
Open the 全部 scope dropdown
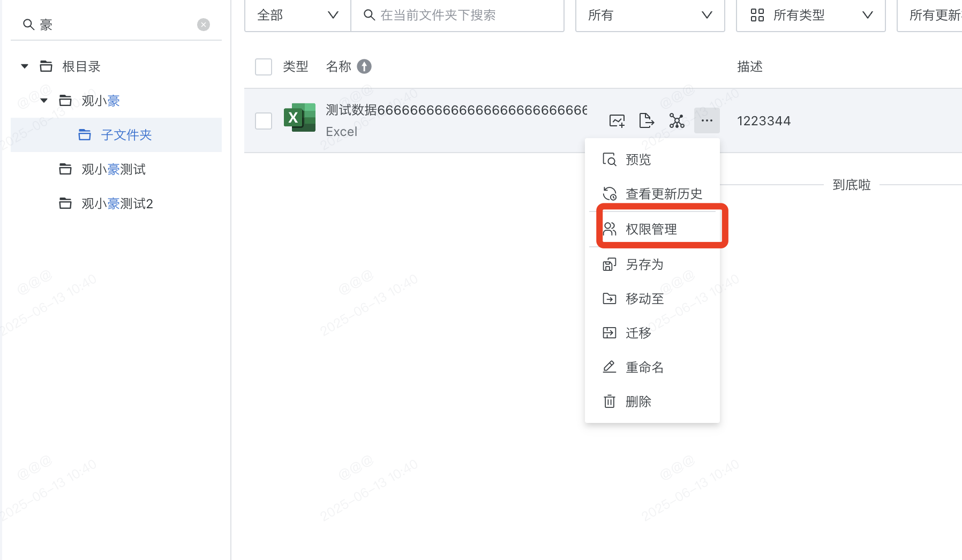pyautogui.click(x=298, y=15)
